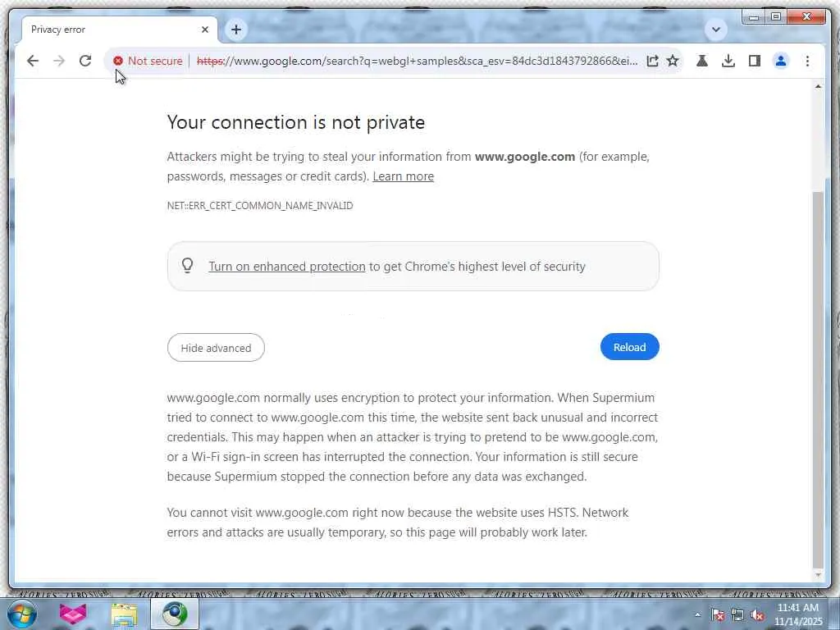Click the blue Reload button
Image resolution: width=840 pixels, height=630 pixels.
tap(629, 347)
